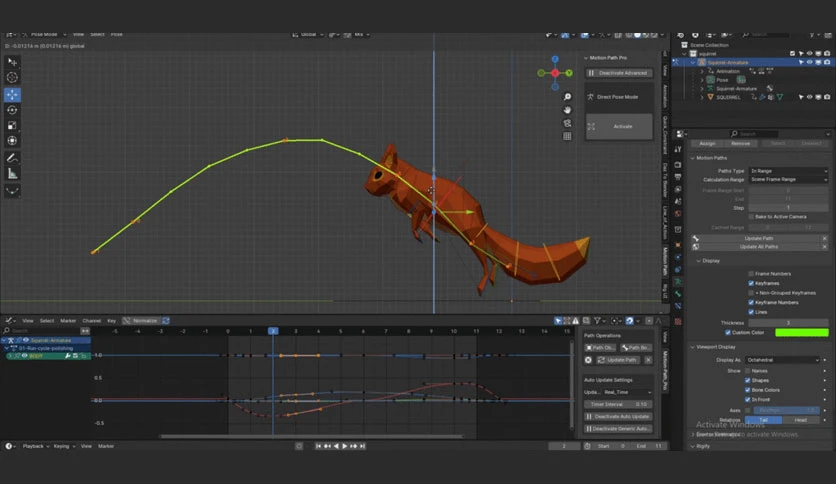The height and width of the screenshot is (484, 836).
Task: Open the Calculation Range dropdown
Action: (788, 179)
